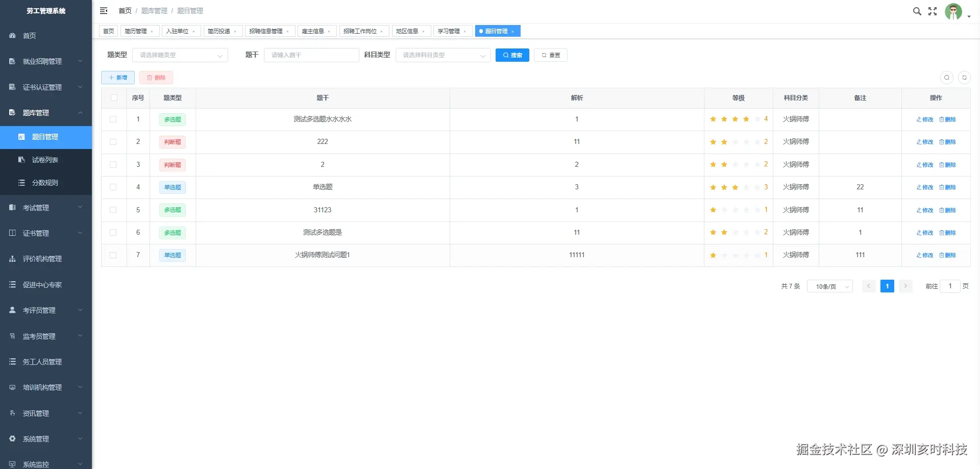Refresh the table with round refresh button
The image size is (980, 469).
pos(964,78)
